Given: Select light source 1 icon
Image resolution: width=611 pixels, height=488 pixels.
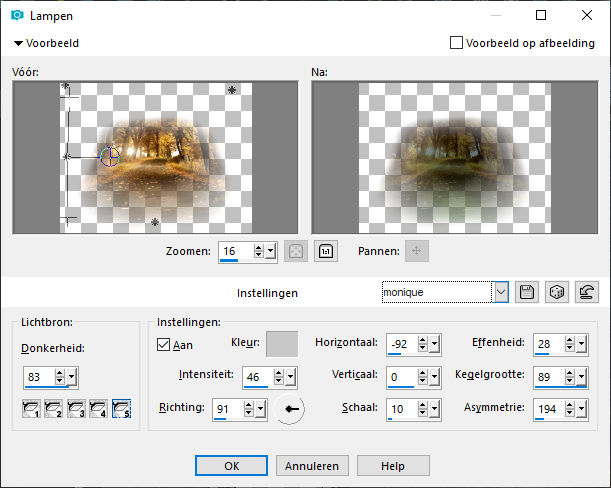Looking at the screenshot, I should point(31,409).
